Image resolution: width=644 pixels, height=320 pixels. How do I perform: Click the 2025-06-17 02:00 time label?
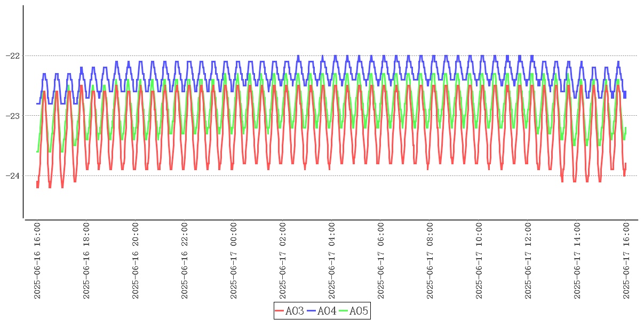click(283, 261)
